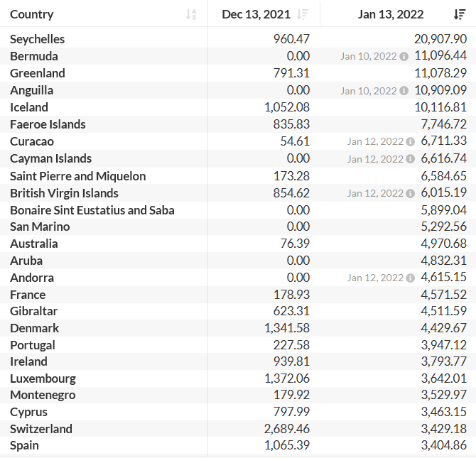Click the info icon in British Virgin Islands row
This screenshot has width=476, height=458.
point(410,193)
